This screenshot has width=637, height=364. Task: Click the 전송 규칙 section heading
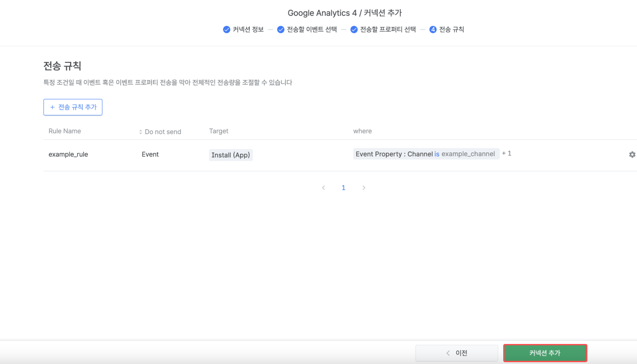[x=62, y=66]
